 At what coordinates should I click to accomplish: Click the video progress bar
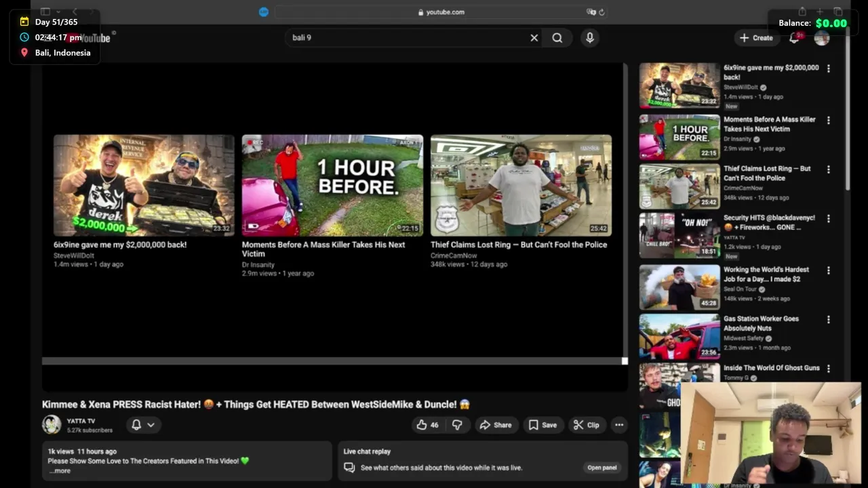[335, 361]
